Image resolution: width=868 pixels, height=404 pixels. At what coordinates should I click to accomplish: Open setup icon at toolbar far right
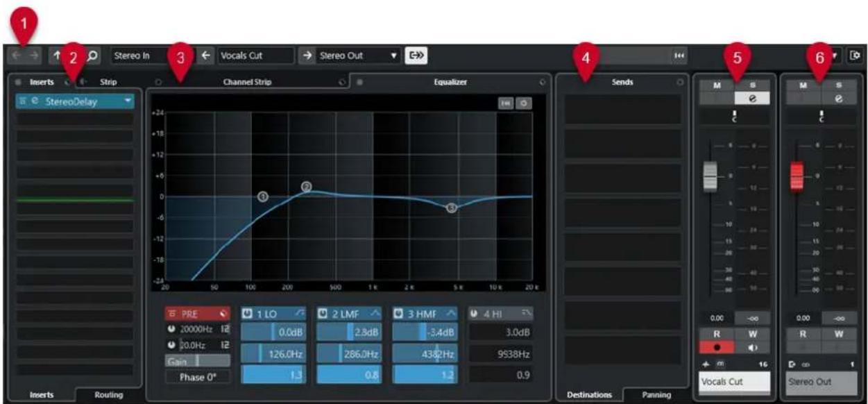856,56
